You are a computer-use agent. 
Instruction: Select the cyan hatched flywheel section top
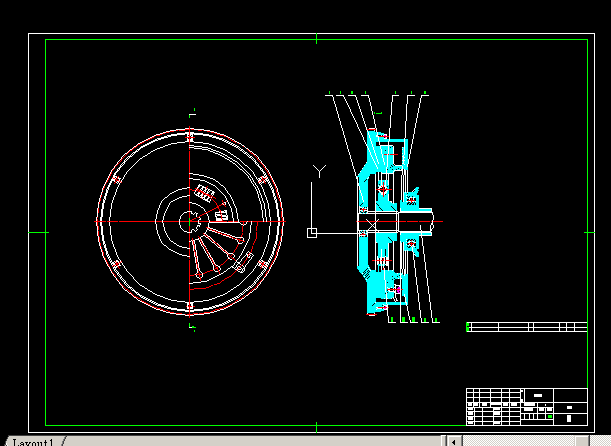386,150
